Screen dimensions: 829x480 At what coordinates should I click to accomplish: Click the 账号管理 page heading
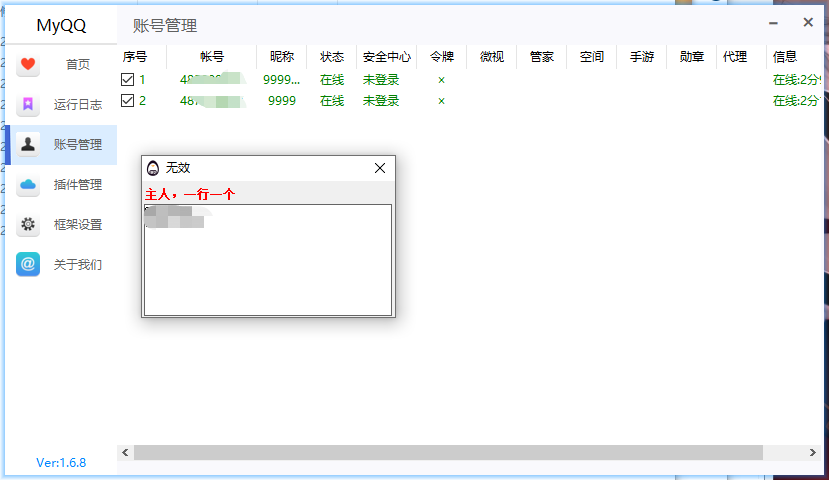click(165, 25)
